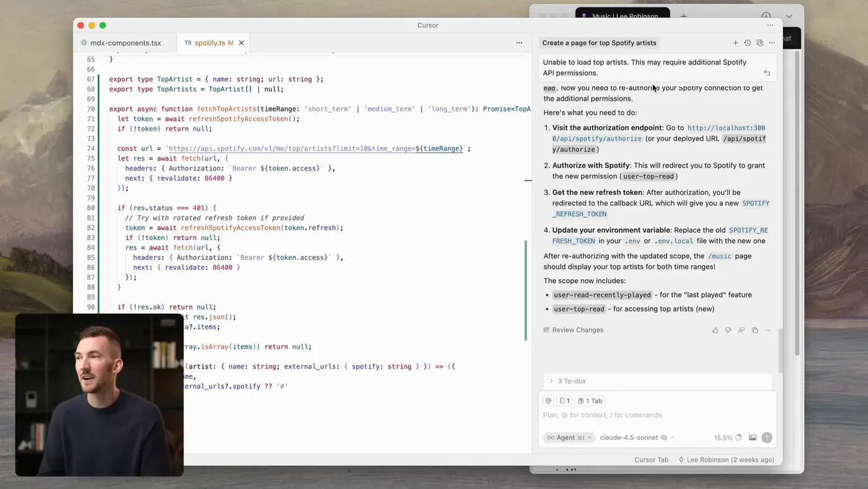Attach an image with picture icon
The width and height of the screenshot is (868, 489).
(753, 437)
